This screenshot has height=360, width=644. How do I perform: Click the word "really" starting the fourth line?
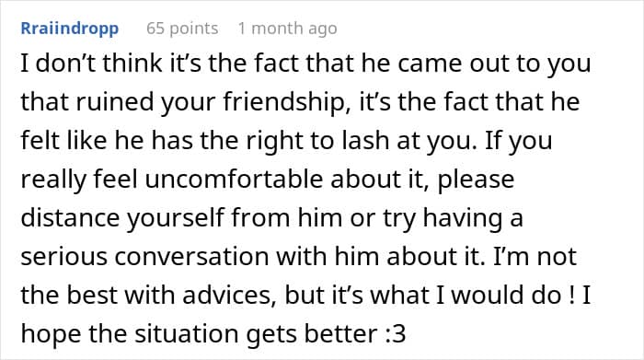pos(53,180)
